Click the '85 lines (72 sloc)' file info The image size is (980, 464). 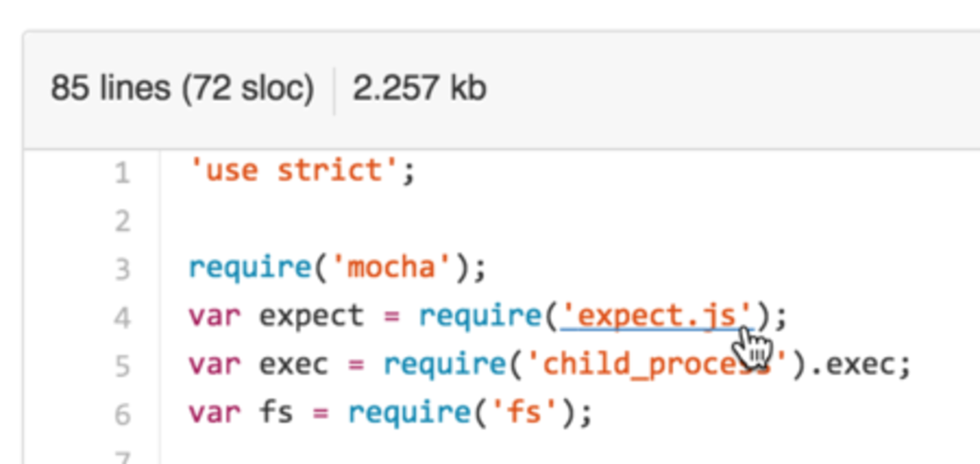point(182,89)
